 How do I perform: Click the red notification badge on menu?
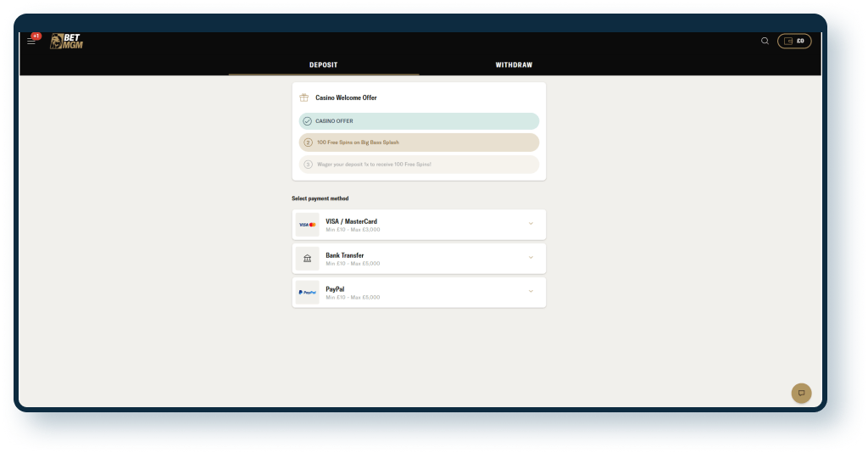coord(36,36)
